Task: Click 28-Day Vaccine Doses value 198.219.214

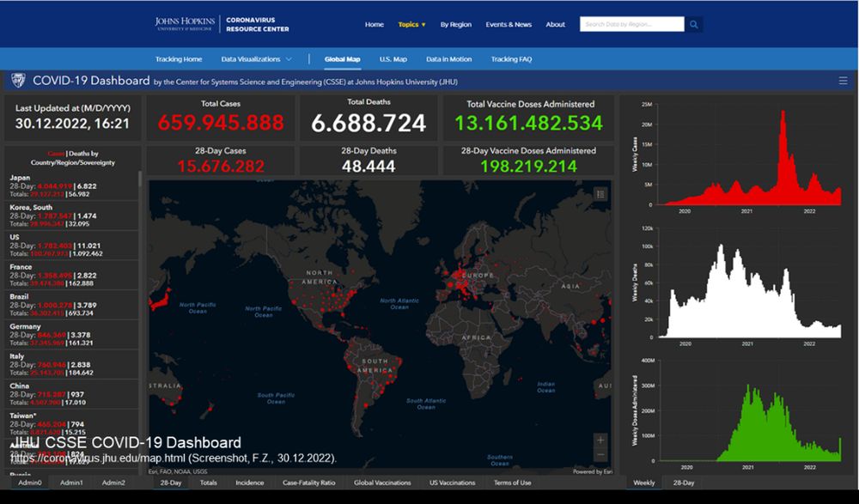Action: click(528, 166)
